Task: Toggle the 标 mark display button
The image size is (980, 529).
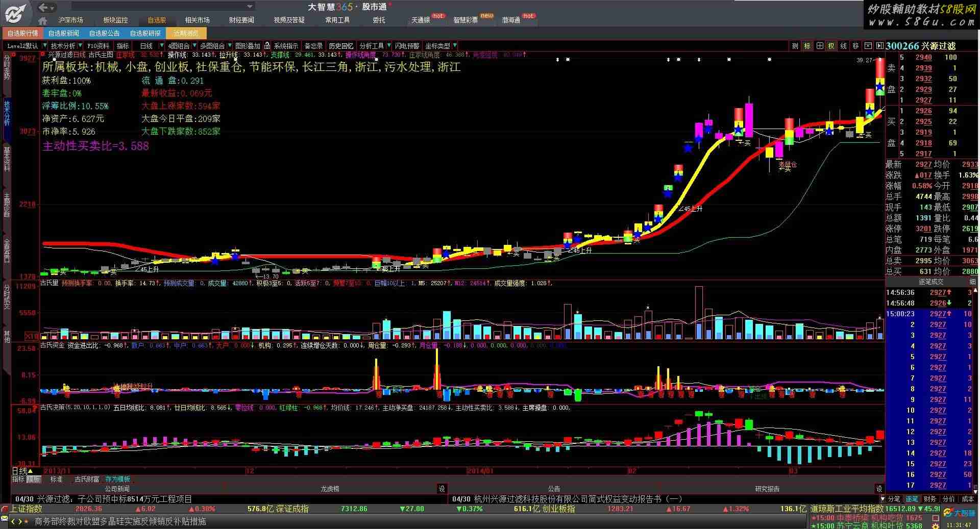Action: pos(807,46)
